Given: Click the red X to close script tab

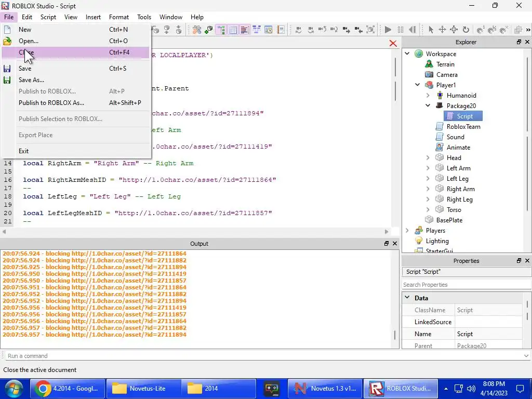Looking at the screenshot, I should tap(393, 43).
